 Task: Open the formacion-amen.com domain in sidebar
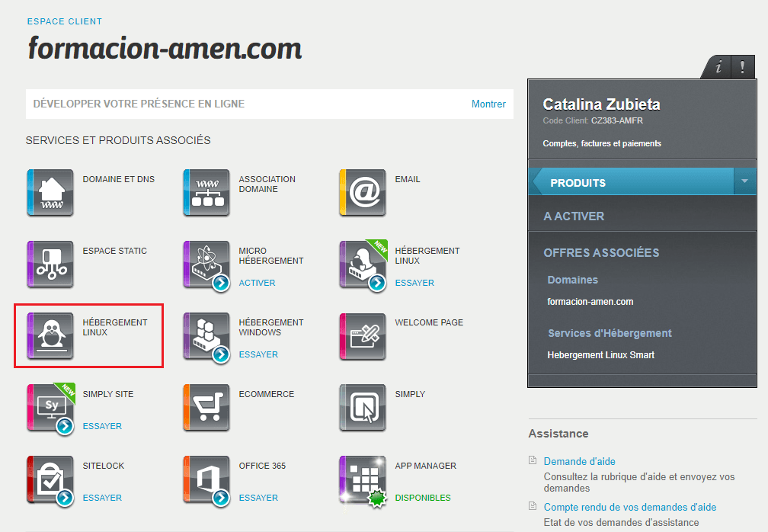pos(590,302)
